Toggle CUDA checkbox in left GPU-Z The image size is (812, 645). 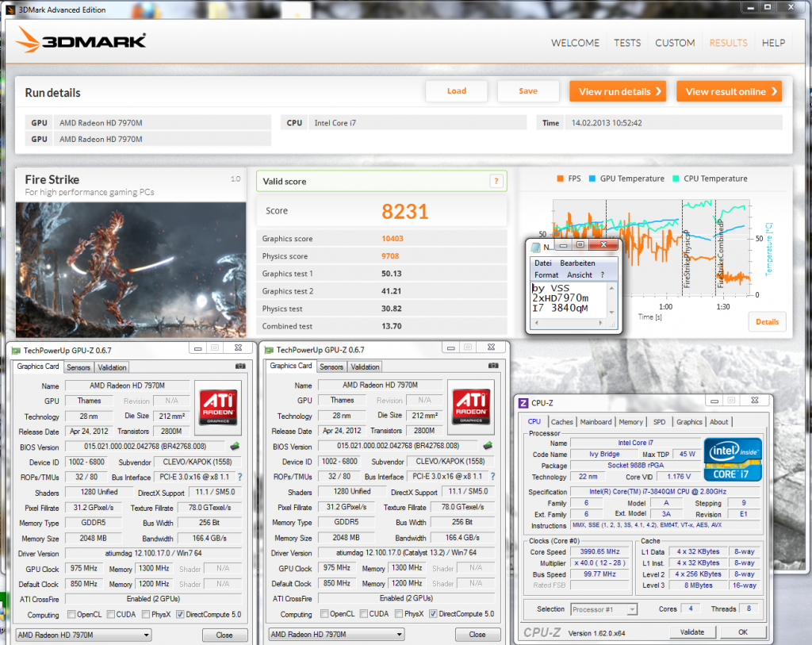[111, 614]
